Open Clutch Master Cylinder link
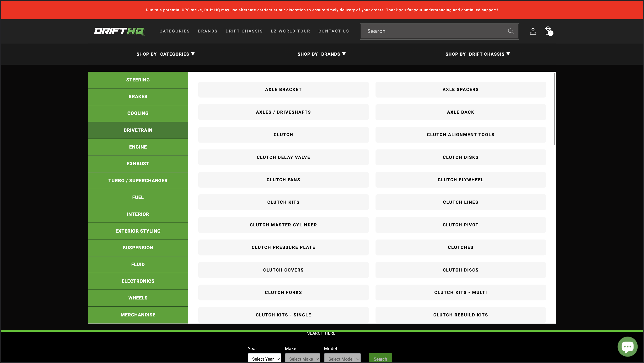This screenshot has height=363, width=644. [283, 225]
